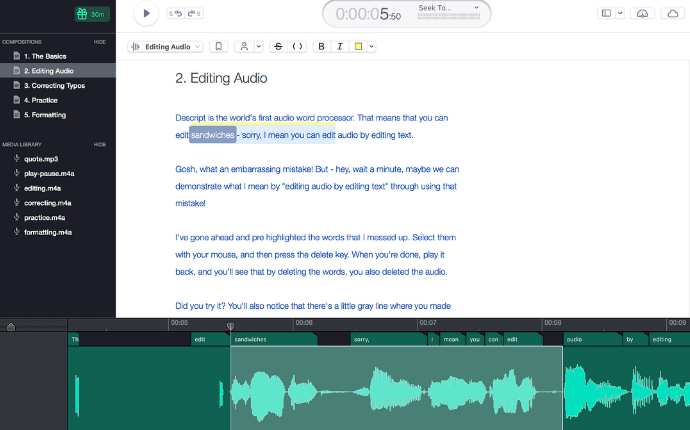Click the cloud download icon

pos(642,14)
